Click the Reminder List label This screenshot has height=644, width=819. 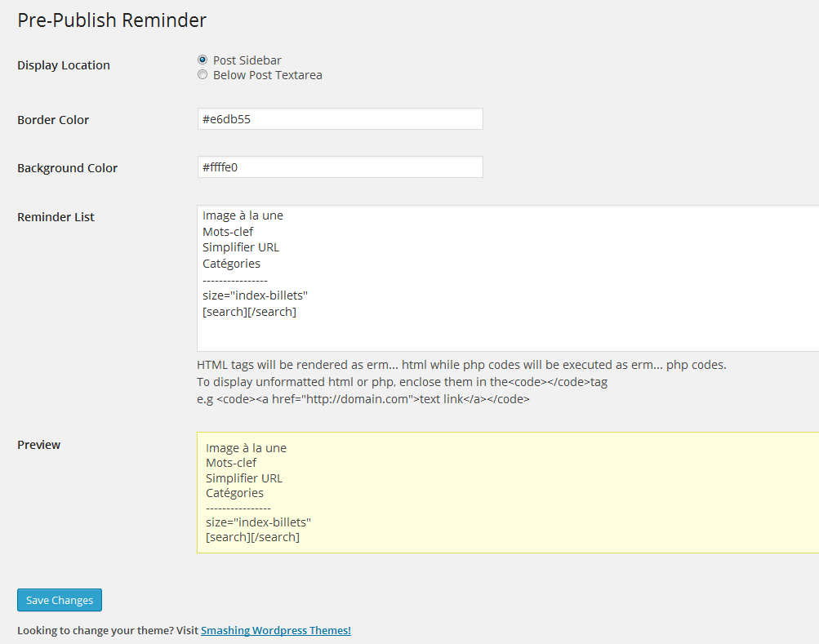click(x=56, y=217)
